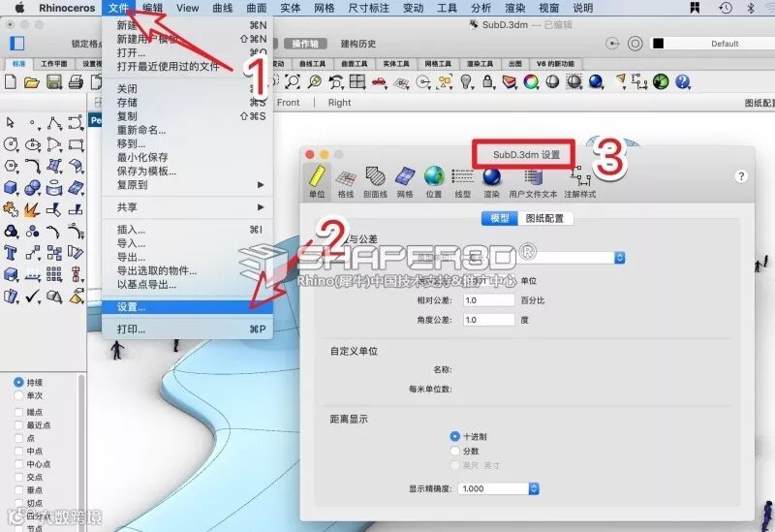Toggle the left sidebar panel icon

click(16, 44)
